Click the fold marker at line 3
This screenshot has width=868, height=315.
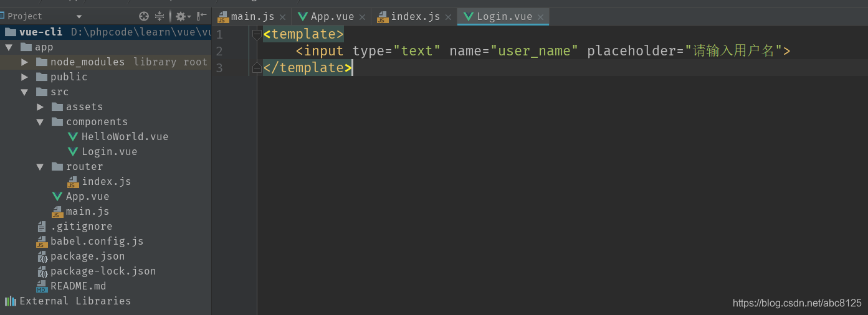pos(257,67)
